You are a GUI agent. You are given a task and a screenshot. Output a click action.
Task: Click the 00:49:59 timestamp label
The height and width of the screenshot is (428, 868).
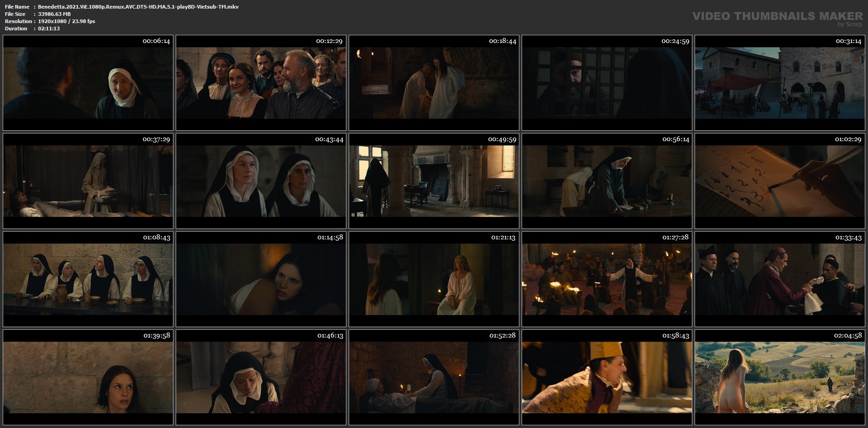[x=502, y=139]
